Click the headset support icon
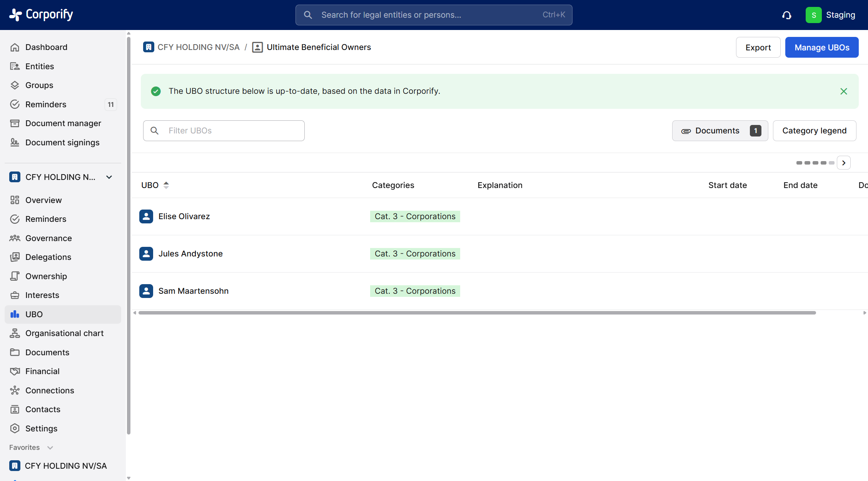This screenshot has height=481, width=868. click(786, 15)
